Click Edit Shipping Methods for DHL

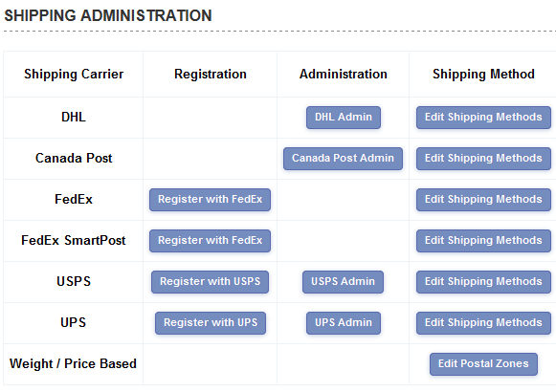[x=483, y=118]
